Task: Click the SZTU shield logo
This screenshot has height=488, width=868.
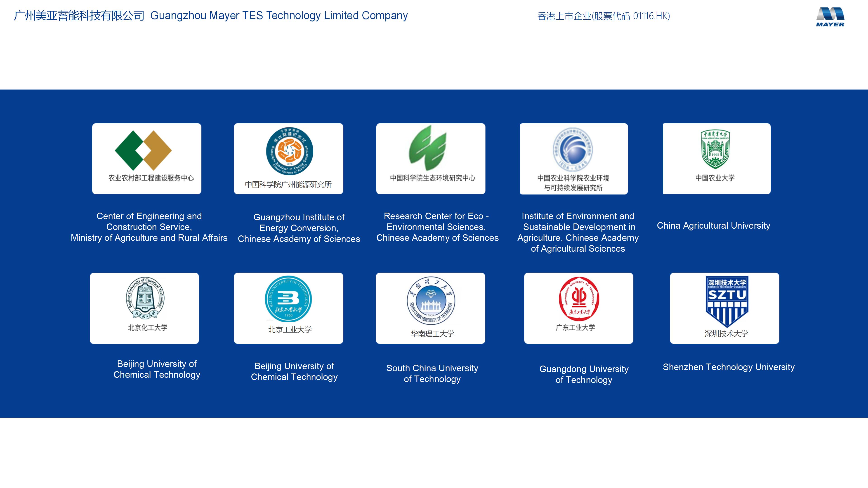Action: click(x=727, y=301)
